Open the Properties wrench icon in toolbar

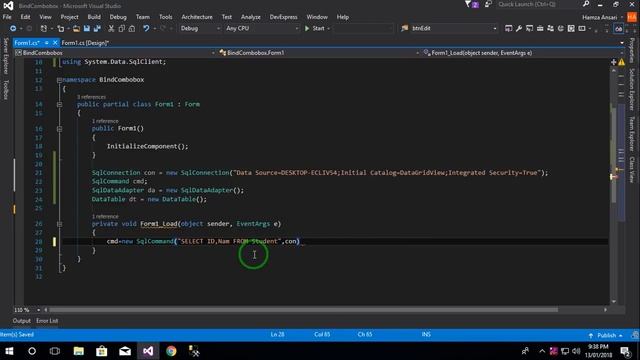coord(519,29)
